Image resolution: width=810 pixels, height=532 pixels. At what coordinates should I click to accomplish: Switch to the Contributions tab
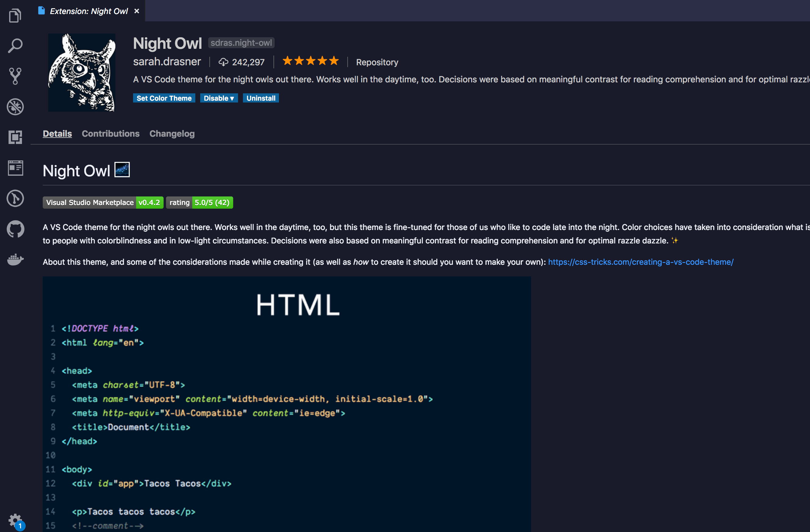[x=110, y=133]
